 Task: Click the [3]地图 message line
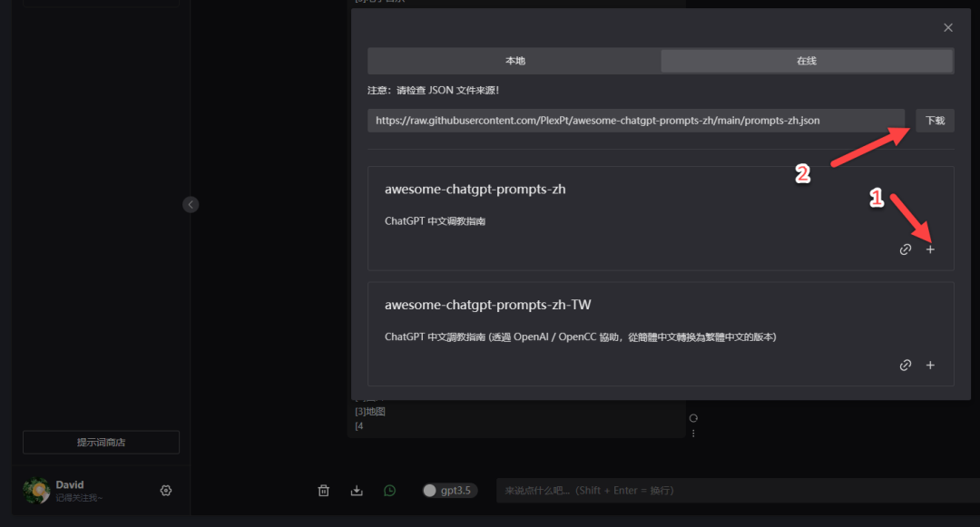pos(370,412)
